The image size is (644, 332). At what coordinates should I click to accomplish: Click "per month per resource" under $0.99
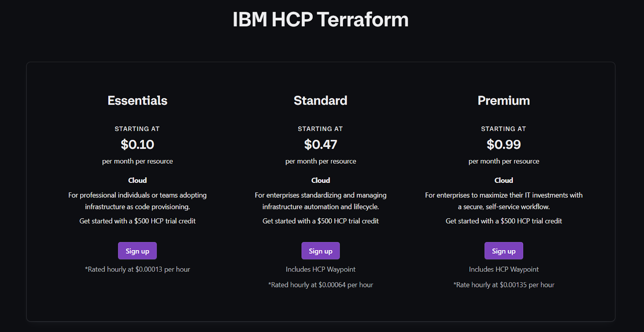click(x=504, y=161)
